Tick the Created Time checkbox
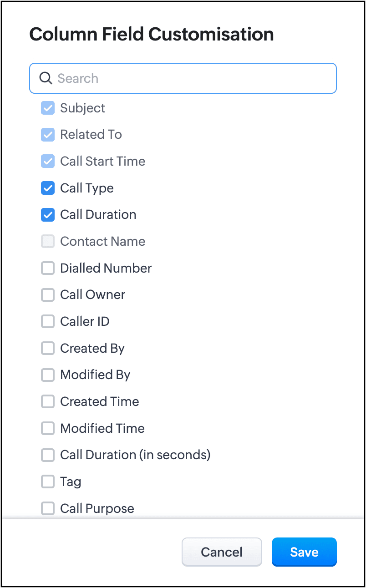The image size is (366, 588). pyautogui.click(x=48, y=401)
